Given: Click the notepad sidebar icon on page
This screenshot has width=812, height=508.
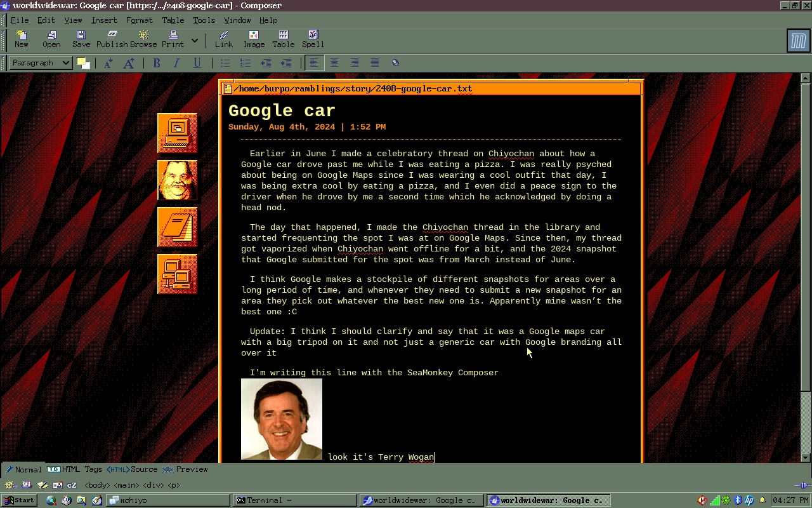Looking at the screenshot, I should pos(177,227).
